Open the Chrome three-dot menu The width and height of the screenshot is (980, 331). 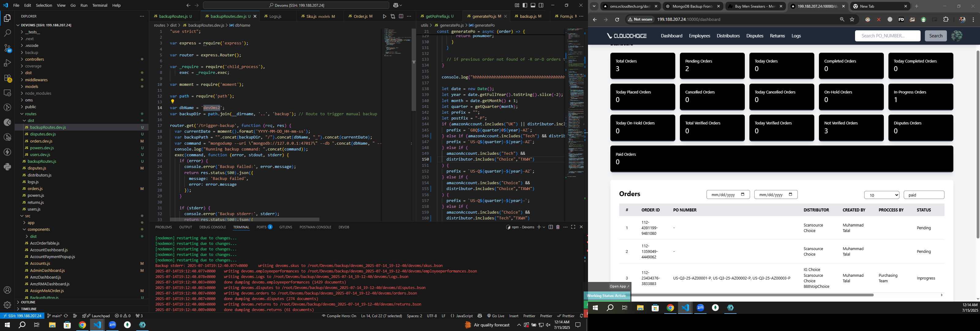coord(974,19)
